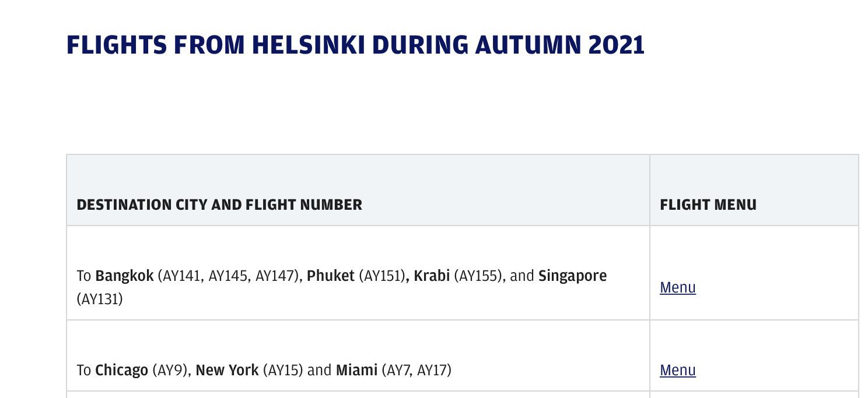
Task: Click the Destination City and Flight Number header
Action: (219, 205)
